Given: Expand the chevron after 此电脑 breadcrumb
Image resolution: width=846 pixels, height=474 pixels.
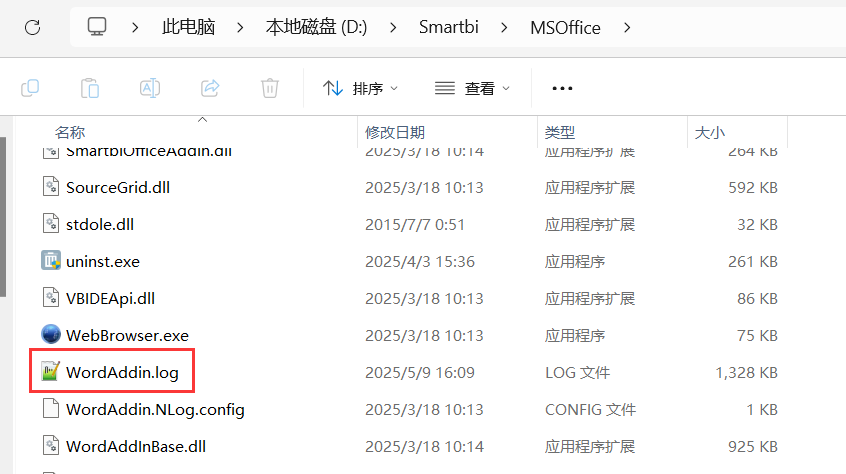Looking at the screenshot, I should pyautogui.click(x=240, y=27).
